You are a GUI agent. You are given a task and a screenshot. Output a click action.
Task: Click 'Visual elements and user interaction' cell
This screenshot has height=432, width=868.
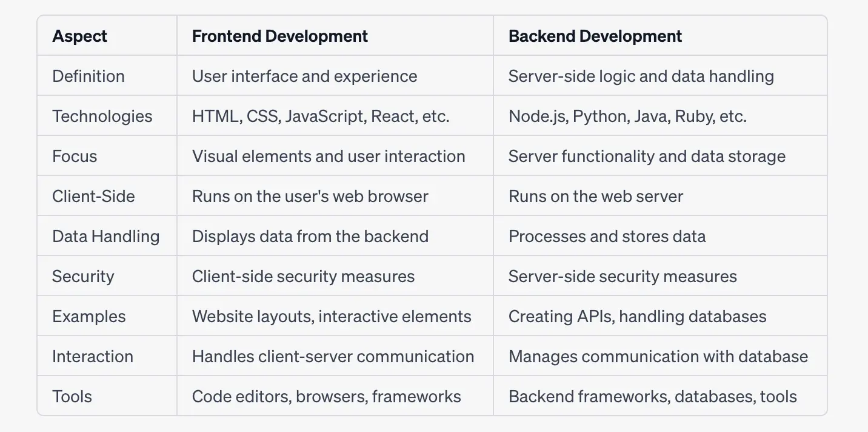329,157
